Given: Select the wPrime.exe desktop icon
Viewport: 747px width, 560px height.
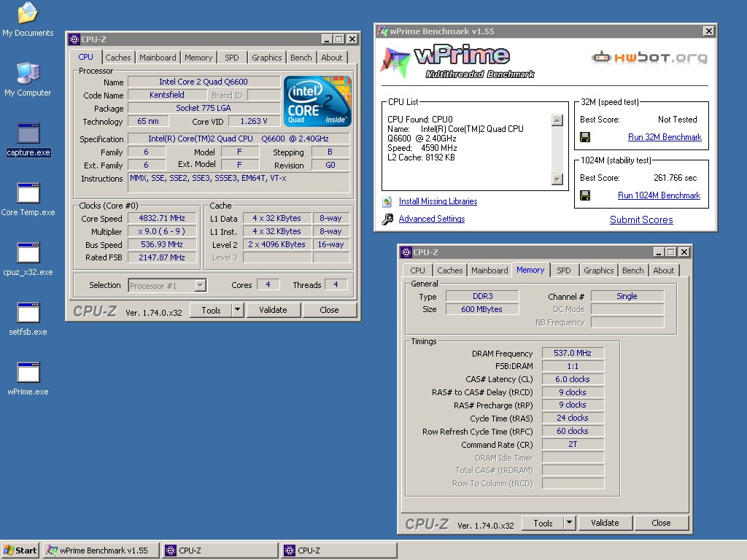Looking at the screenshot, I should click(x=28, y=379).
